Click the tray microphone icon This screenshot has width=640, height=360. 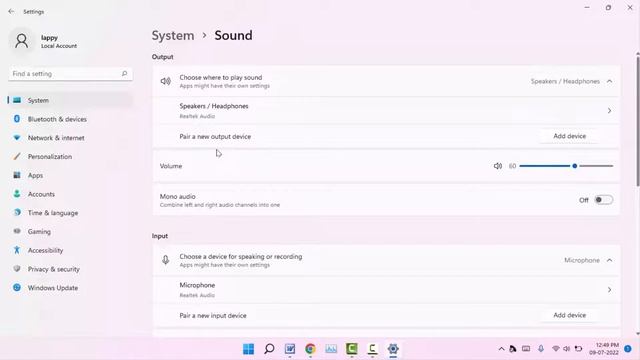click(541, 349)
